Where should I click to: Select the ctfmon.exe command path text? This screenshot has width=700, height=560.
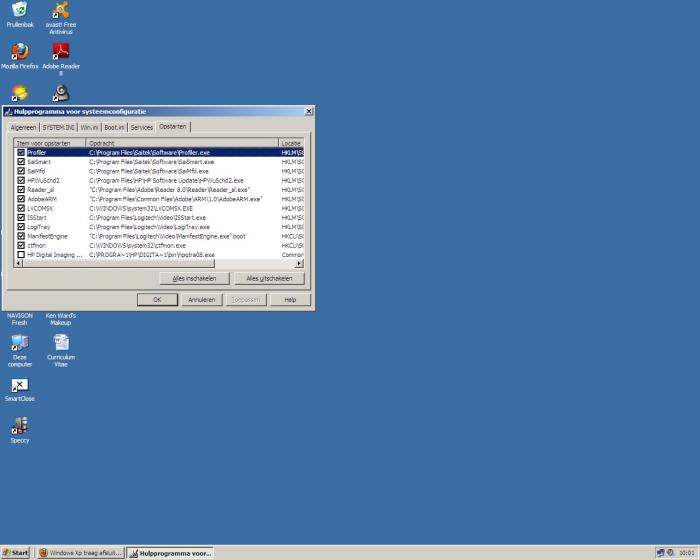tap(138, 246)
